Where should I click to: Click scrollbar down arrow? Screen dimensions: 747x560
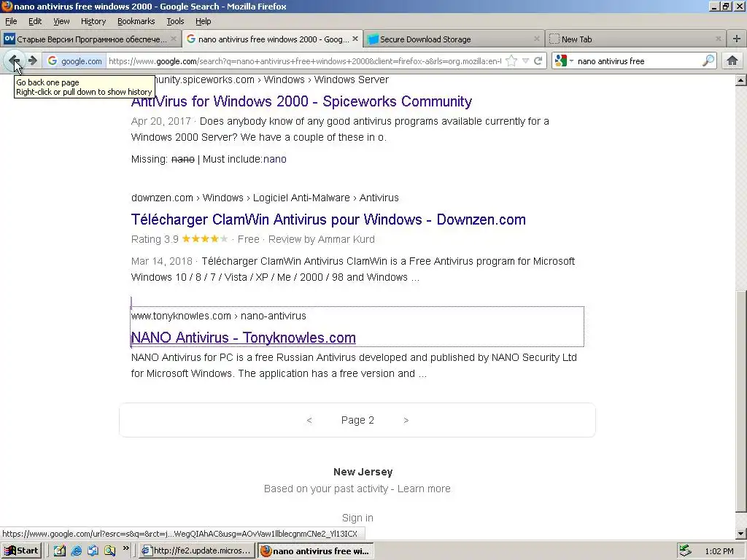(741, 534)
